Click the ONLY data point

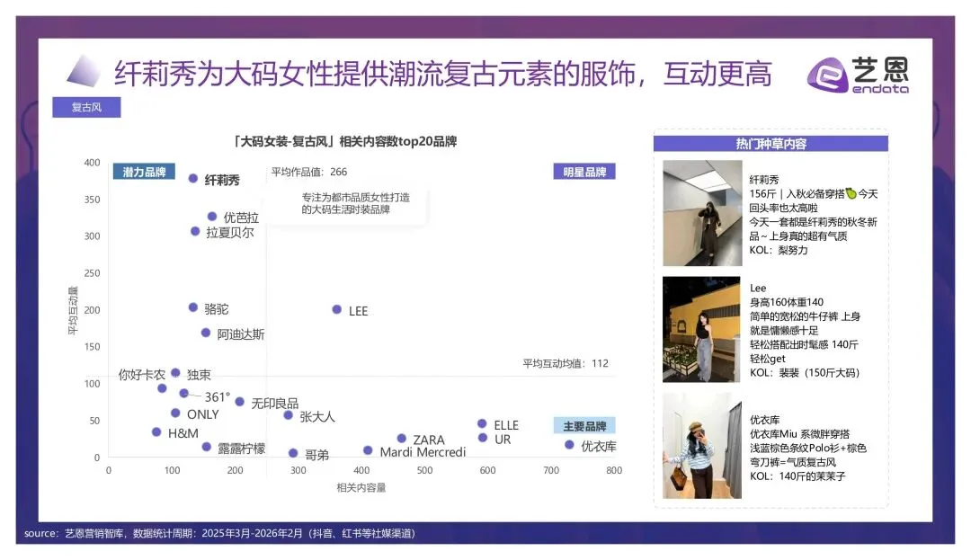point(175,413)
